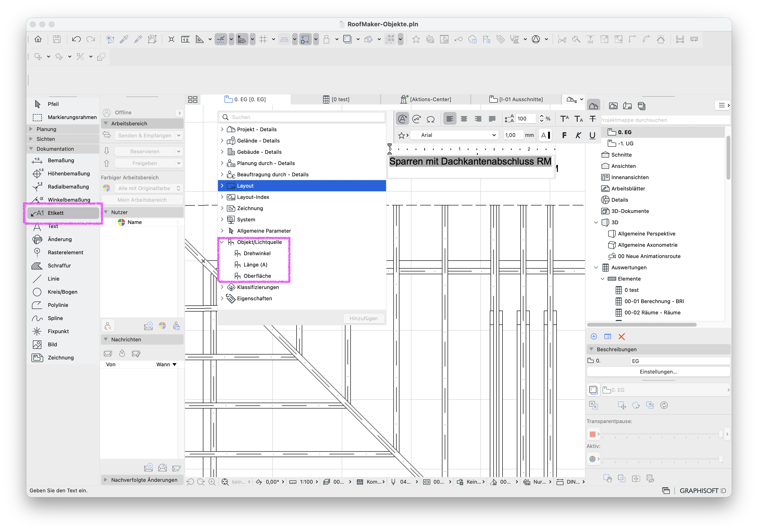The image size is (758, 532).
Task: Click the Suchen search field
Action: tap(302, 117)
